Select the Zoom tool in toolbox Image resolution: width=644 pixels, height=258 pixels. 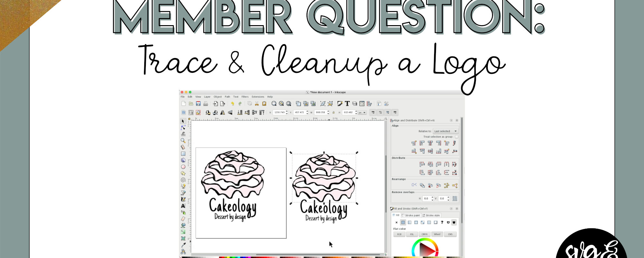point(183,141)
